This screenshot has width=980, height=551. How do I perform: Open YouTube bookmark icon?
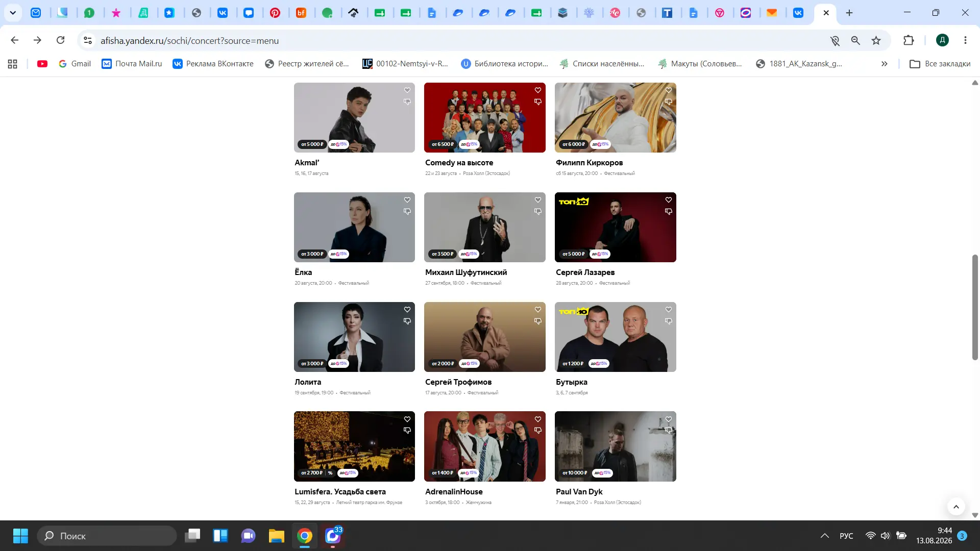click(x=42, y=64)
